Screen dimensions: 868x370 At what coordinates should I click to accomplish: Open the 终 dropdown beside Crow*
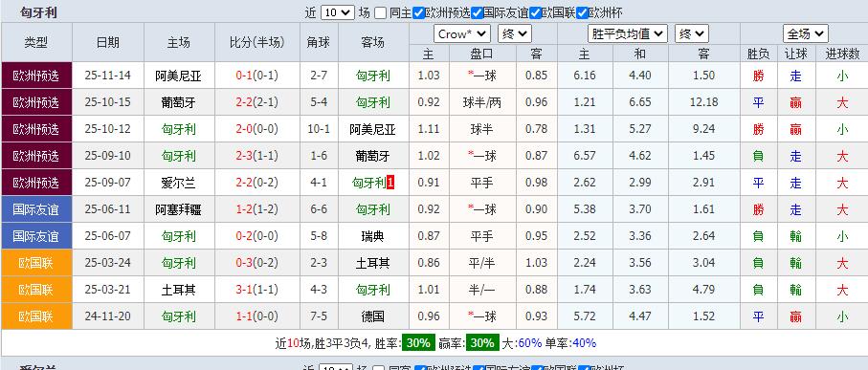pos(514,34)
